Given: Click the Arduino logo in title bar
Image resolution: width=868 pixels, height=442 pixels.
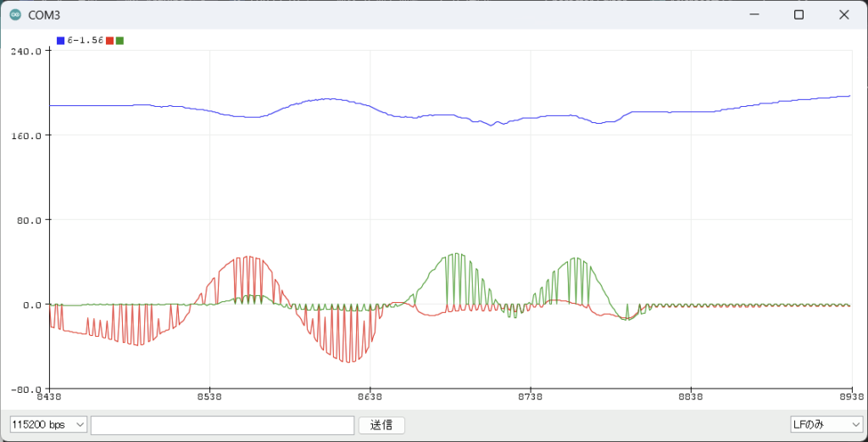Looking at the screenshot, I should [15, 15].
